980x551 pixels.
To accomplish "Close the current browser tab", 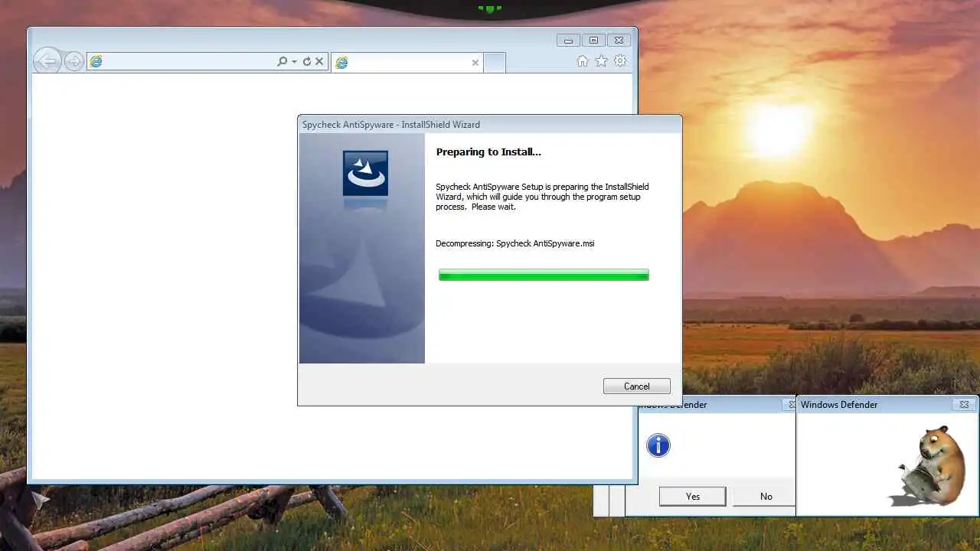I will 475,63.
